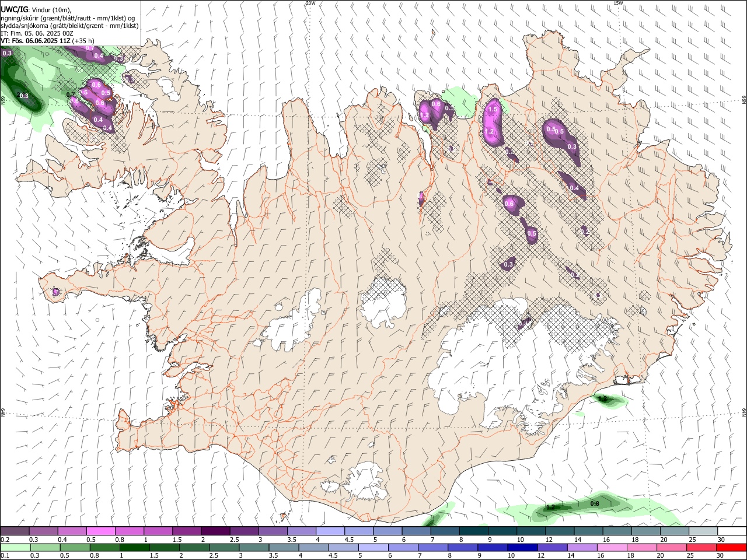Screen dimensions: 747x560
Task: Click the red 25–30 swatch in lower legend
Action: pos(700,548)
